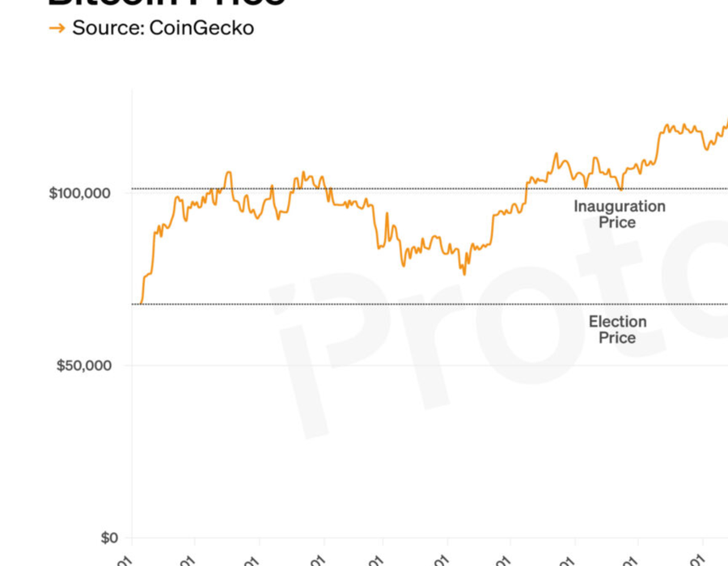The width and height of the screenshot is (728, 566).
Task: Click the orange line's first peak above $100,000
Action: (x=228, y=172)
